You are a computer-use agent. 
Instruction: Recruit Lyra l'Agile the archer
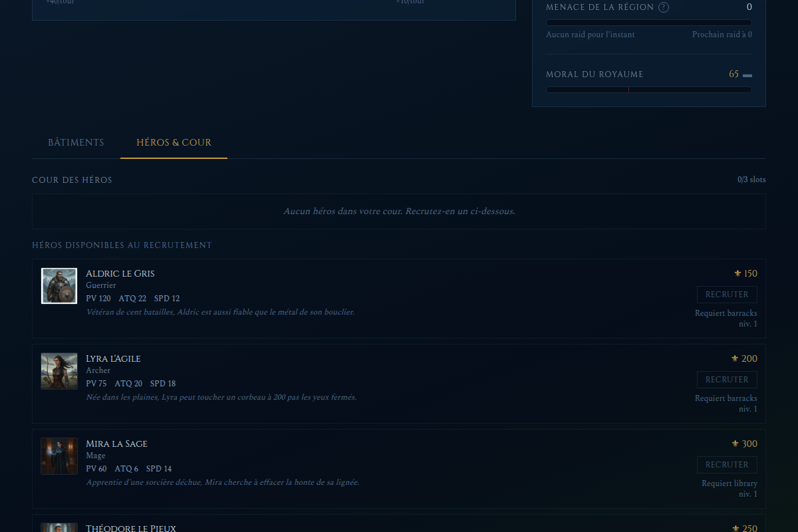[x=727, y=380]
